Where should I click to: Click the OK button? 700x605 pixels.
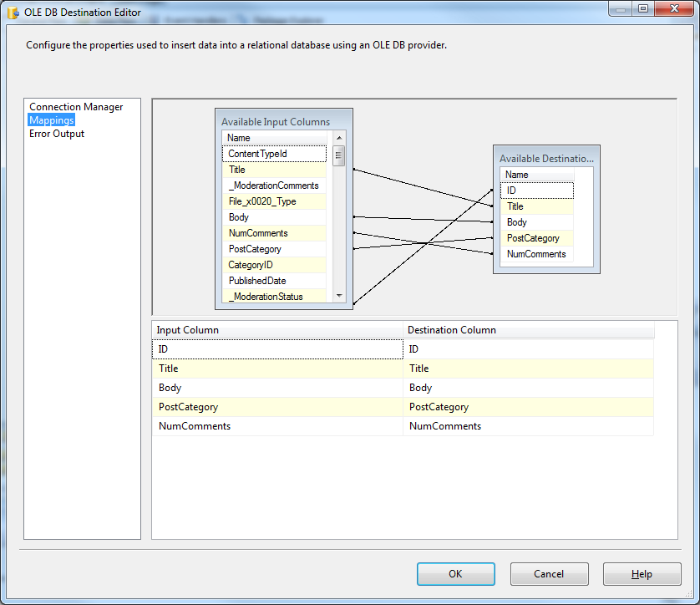point(455,574)
